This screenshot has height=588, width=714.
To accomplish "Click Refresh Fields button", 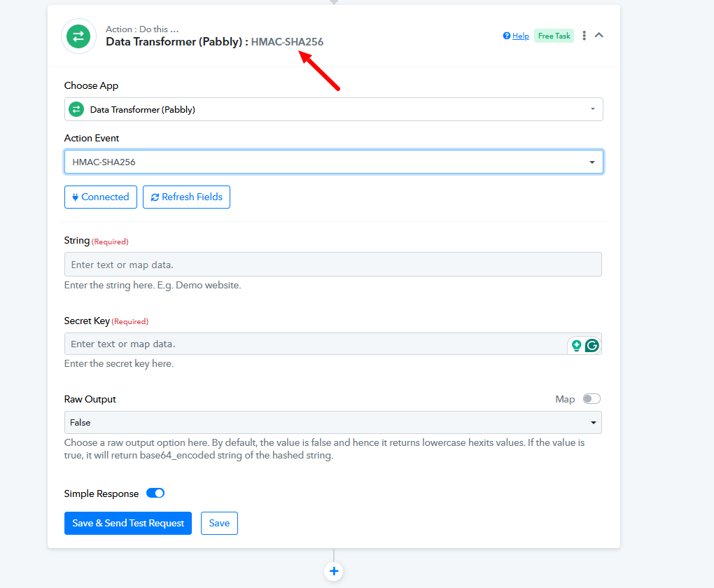I will pos(186,197).
